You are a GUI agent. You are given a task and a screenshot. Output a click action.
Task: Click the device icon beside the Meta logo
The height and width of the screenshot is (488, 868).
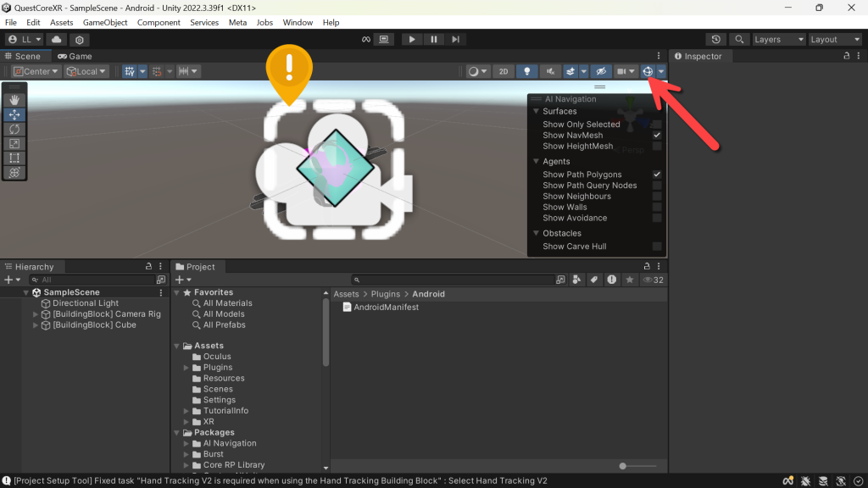pyautogui.click(x=384, y=39)
